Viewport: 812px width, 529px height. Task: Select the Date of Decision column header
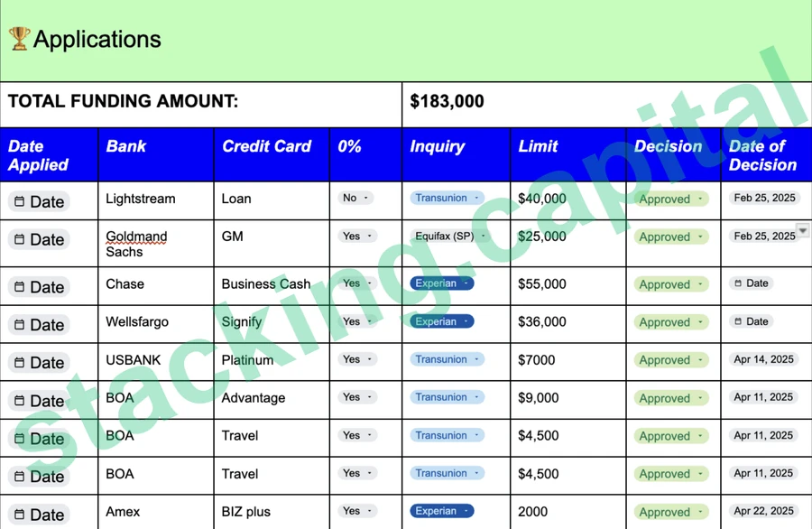point(766,155)
